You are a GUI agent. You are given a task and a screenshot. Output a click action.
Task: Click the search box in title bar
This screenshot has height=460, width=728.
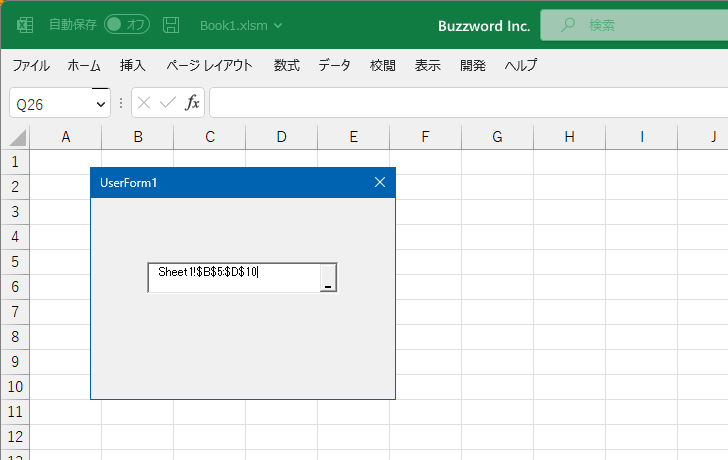(x=634, y=25)
